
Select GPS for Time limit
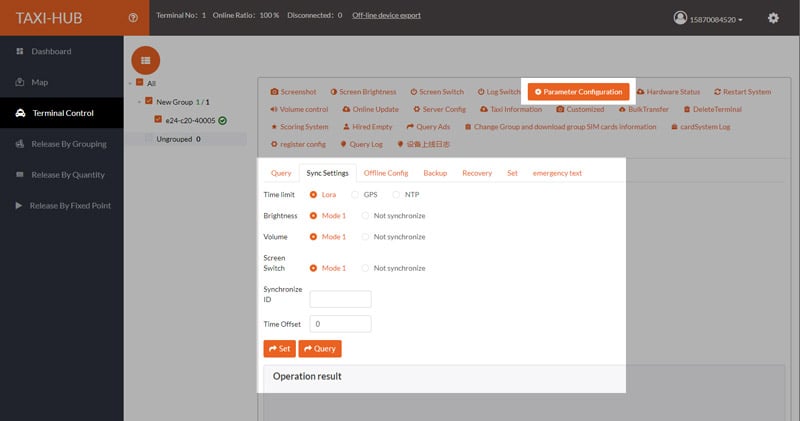click(x=355, y=194)
